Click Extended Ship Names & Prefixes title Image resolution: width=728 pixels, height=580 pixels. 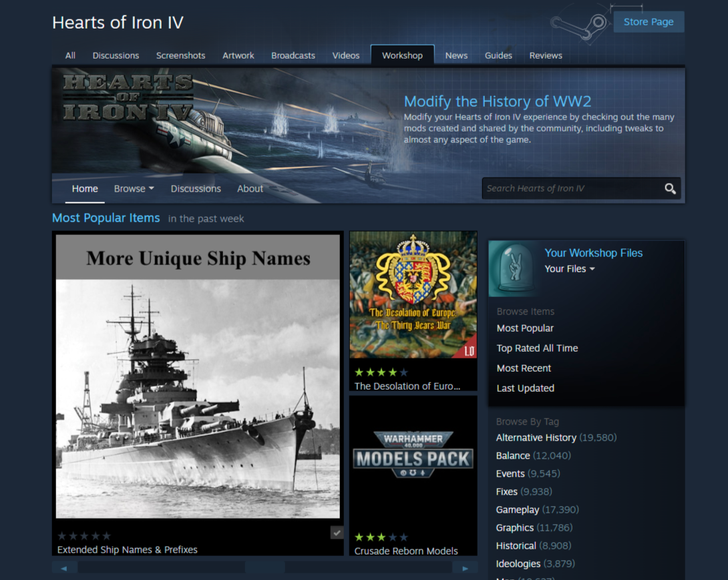point(127,550)
